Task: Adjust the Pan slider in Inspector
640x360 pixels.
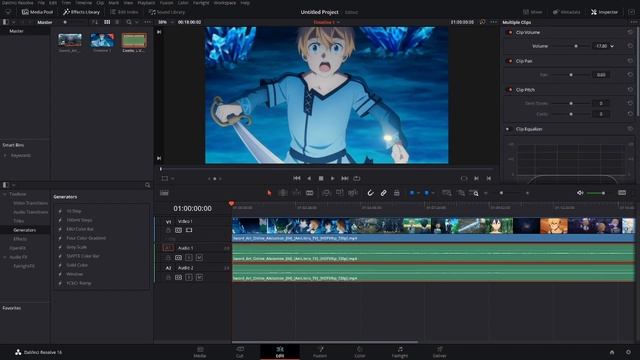Action: pyautogui.click(x=571, y=75)
